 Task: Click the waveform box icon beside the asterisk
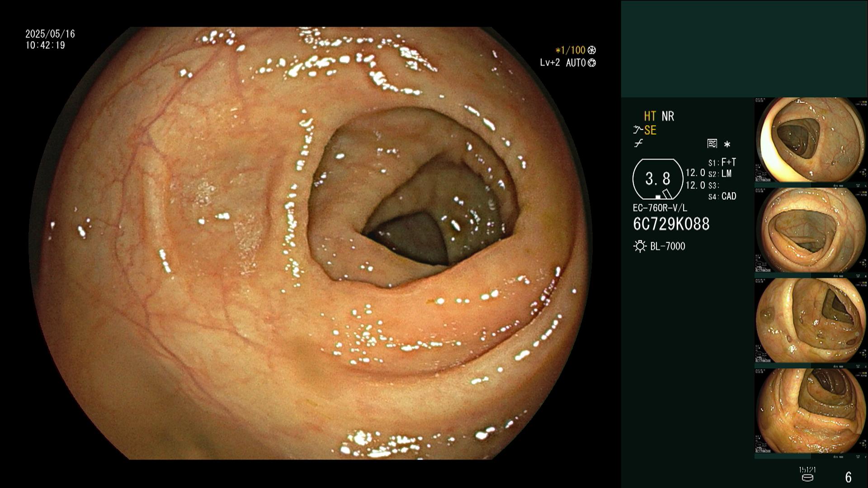[x=712, y=144]
